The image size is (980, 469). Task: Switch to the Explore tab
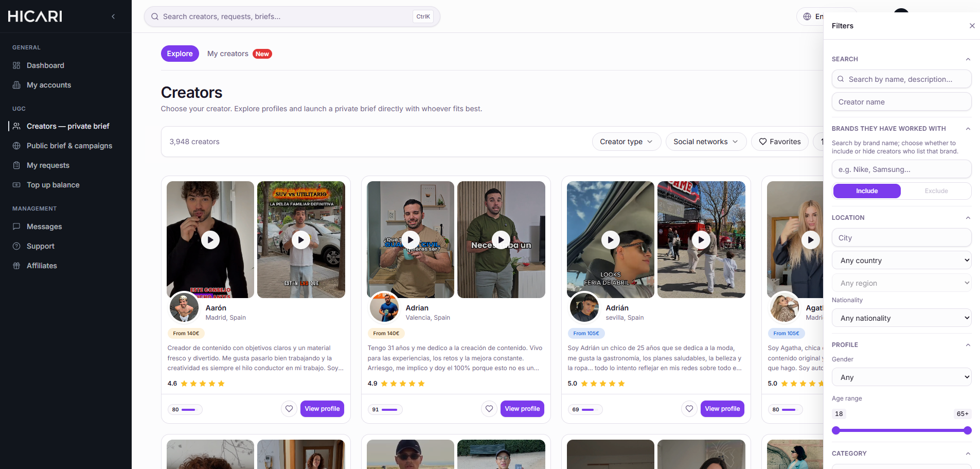tap(180, 54)
